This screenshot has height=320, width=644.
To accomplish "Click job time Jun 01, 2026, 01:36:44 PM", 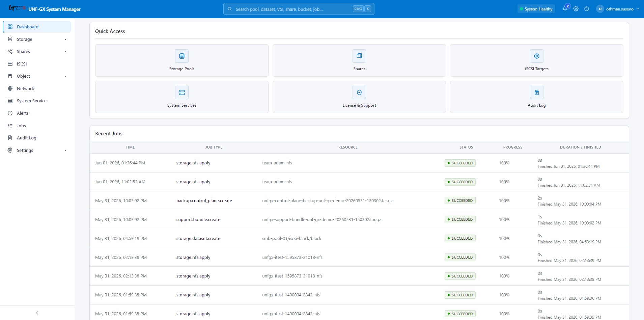I will tap(120, 163).
